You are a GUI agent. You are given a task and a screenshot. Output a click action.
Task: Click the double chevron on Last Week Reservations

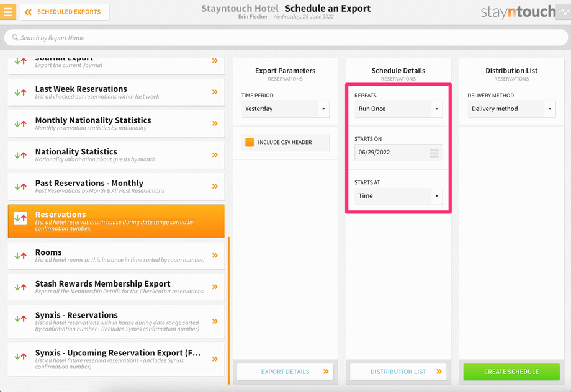[x=215, y=92]
